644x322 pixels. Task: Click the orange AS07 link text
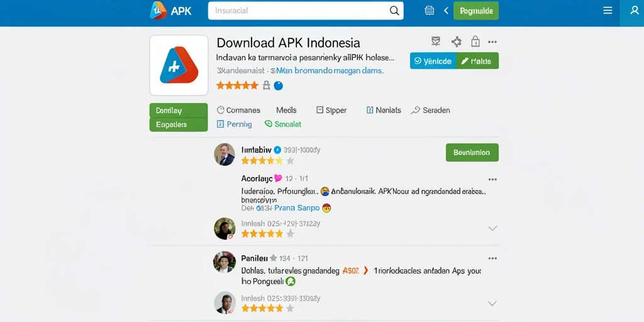tap(350, 271)
